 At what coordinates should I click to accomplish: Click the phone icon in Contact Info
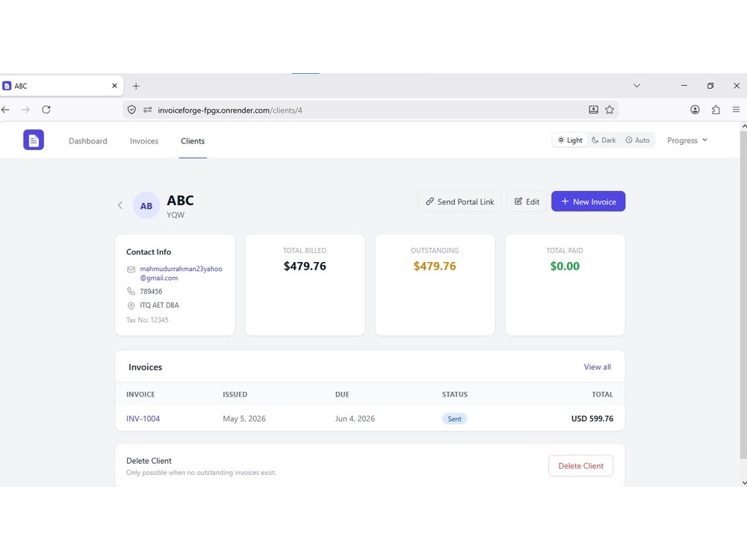[131, 291]
